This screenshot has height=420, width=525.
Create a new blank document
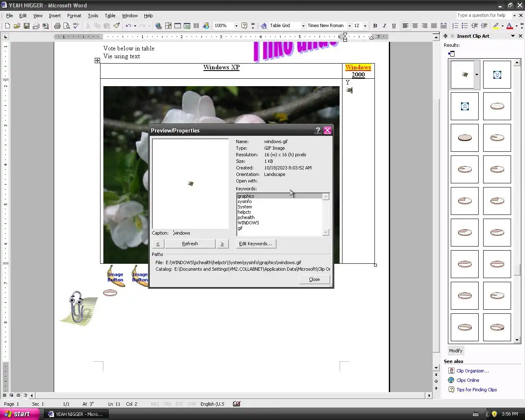pyautogui.click(x=7, y=26)
